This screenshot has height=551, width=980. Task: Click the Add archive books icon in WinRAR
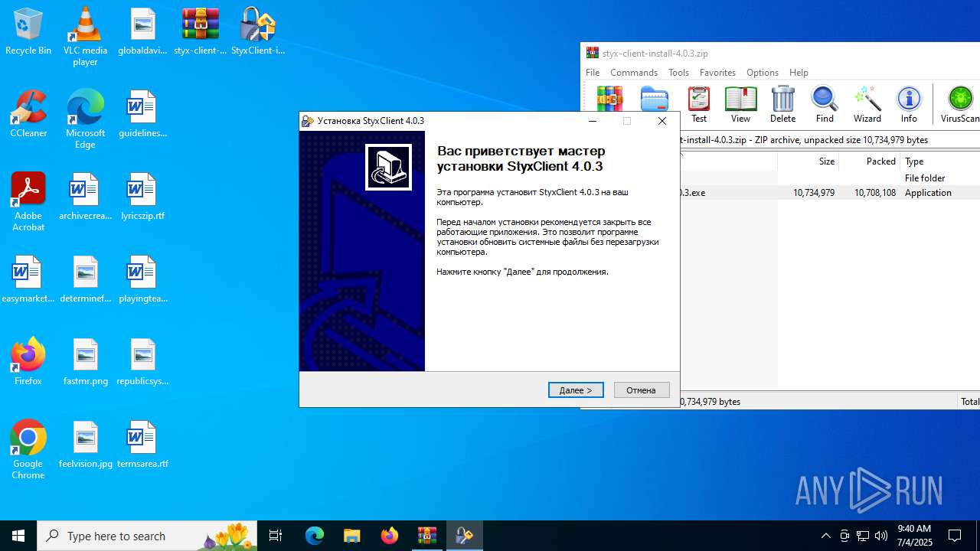(x=610, y=99)
